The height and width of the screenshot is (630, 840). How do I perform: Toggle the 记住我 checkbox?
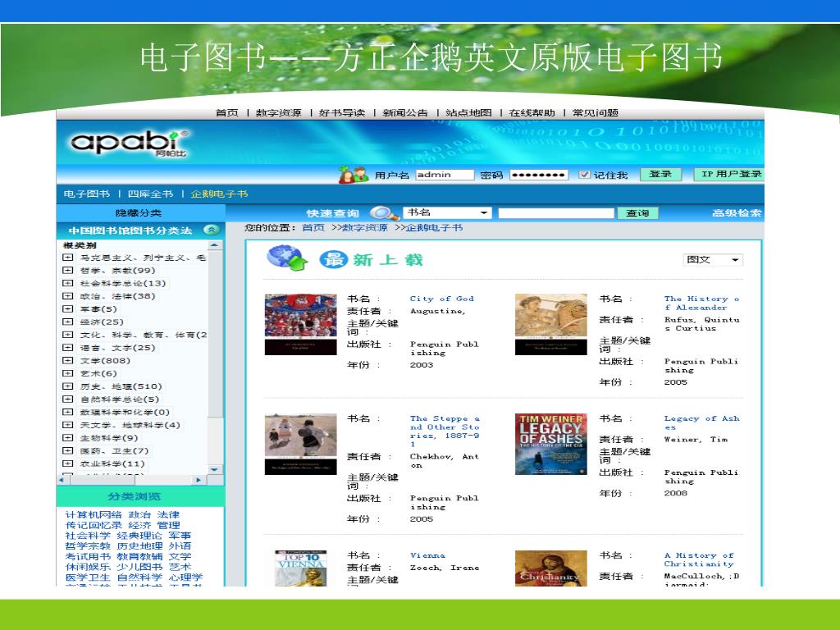(x=584, y=175)
